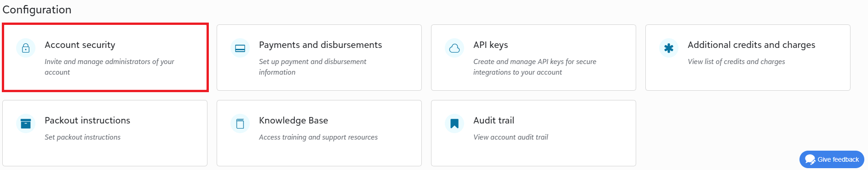The image size is (868, 170).
Task: Click the cloud icon for API keys
Action: [454, 48]
